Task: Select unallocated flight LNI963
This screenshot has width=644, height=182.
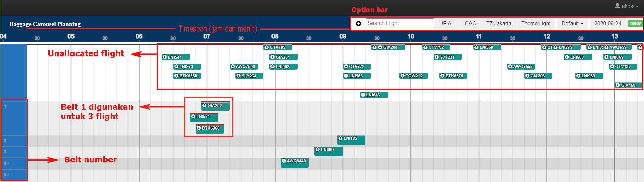Action: pyautogui.click(x=357, y=76)
